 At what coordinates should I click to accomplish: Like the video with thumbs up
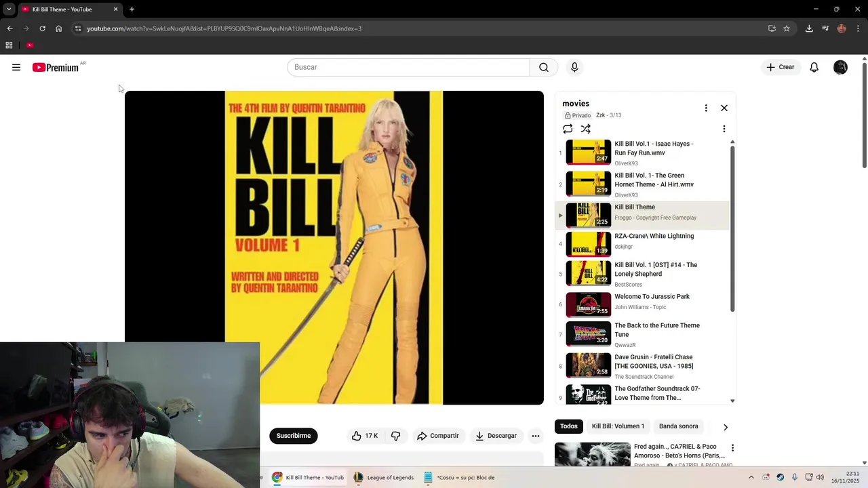(365, 436)
